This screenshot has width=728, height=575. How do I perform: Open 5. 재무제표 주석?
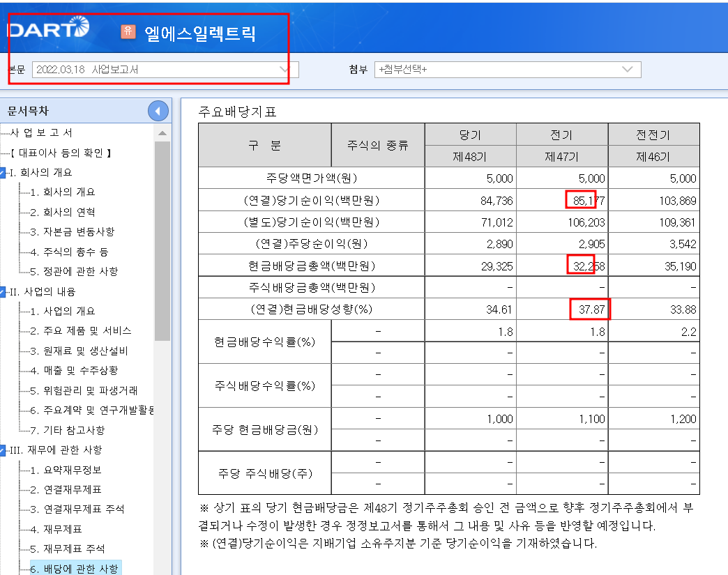click(68, 549)
